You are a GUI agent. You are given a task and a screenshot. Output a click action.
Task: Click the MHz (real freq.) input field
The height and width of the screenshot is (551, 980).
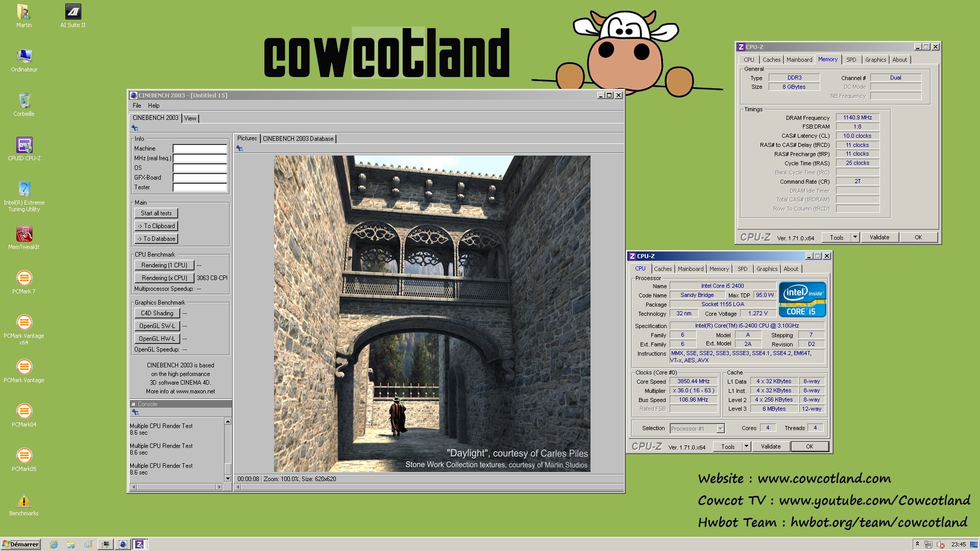pyautogui.click(x=200, y=158)
